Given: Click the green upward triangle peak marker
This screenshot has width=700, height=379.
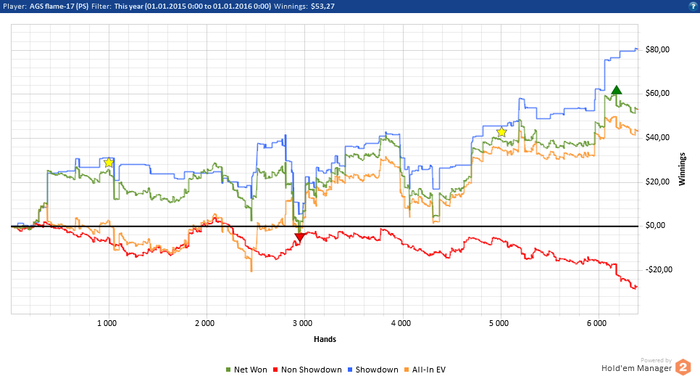Looking at the screenshot, I should click(616, 90).
